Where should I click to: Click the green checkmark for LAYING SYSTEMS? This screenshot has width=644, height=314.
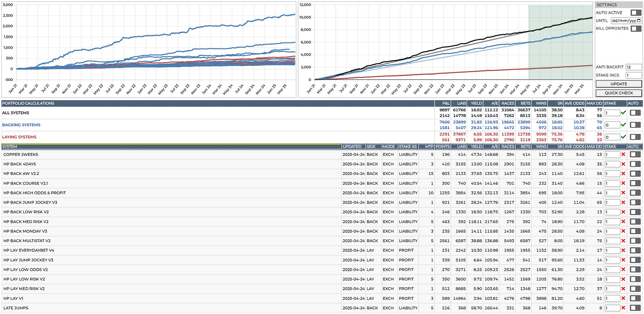(623, 137)
